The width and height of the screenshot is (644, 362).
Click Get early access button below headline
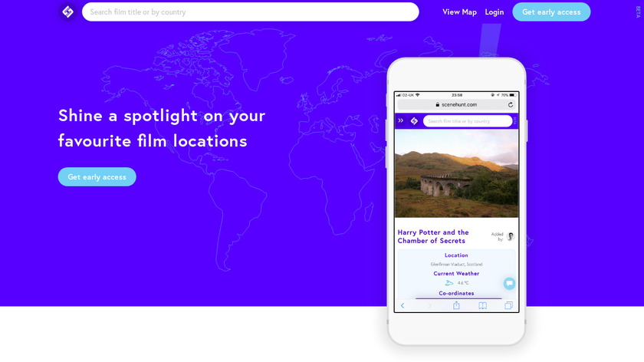[x=97, y=176]
